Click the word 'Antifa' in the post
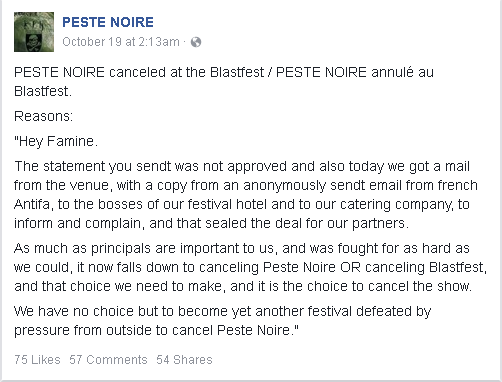The image size is (502, 382). click(x=33, y=204)
